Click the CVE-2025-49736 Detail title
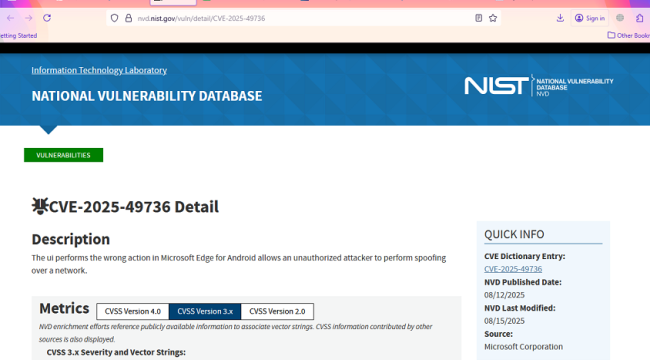 [x=133, y=207]
